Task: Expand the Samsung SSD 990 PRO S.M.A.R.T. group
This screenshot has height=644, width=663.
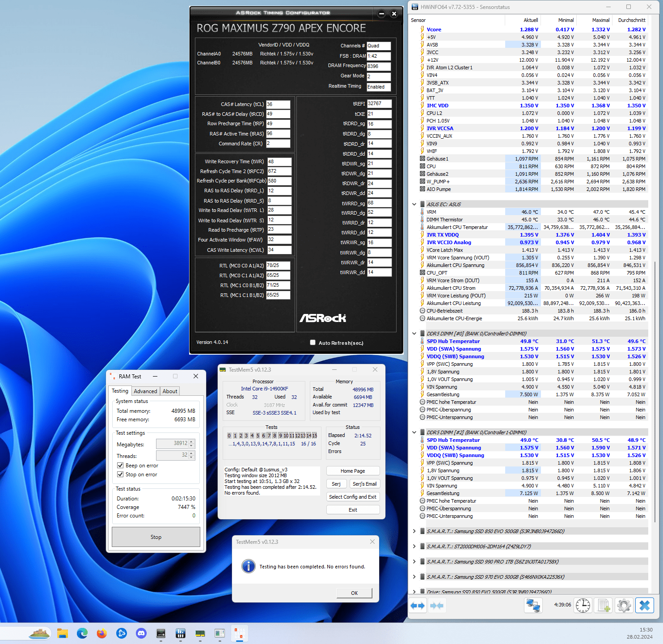Action: (414, 562)
